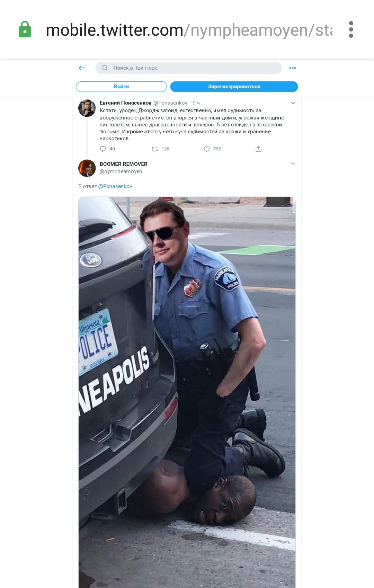The width and height of the screenshot is (374, 588).
Task: Reply to the Ponasenkov tweet
Action: (103, 149)
